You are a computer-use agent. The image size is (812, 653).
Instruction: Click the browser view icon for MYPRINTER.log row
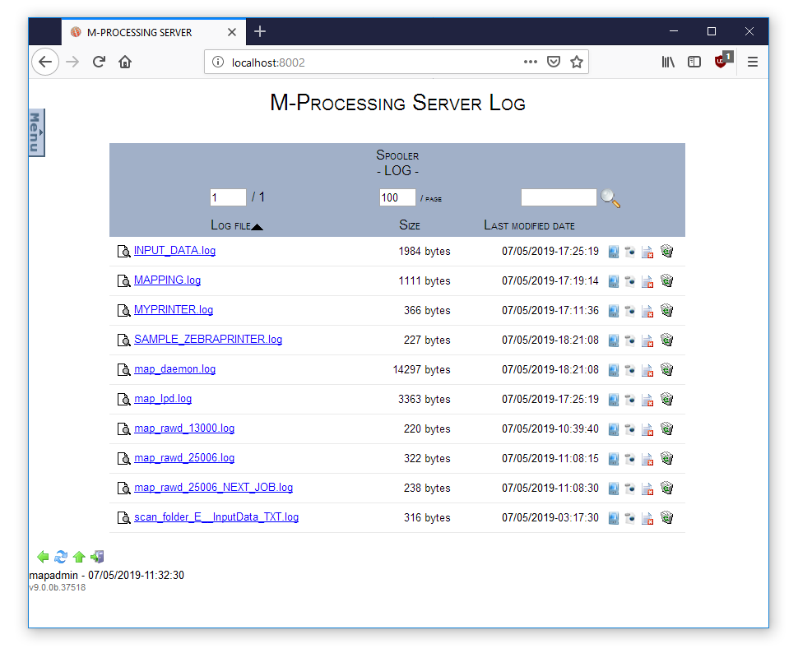(630, 311)
